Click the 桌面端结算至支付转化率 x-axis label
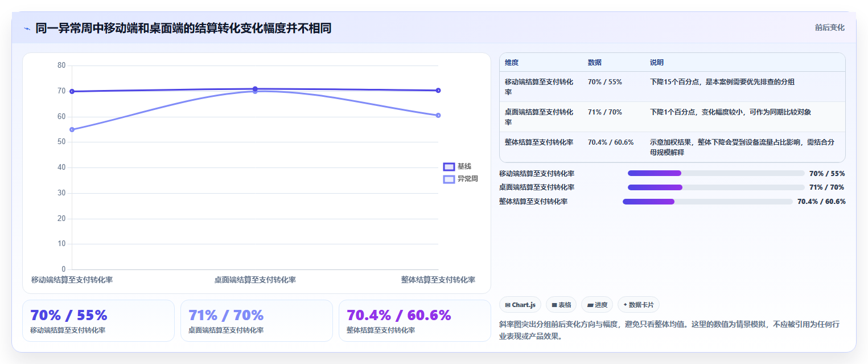868x364 pixels. click(x=255, y=280)
